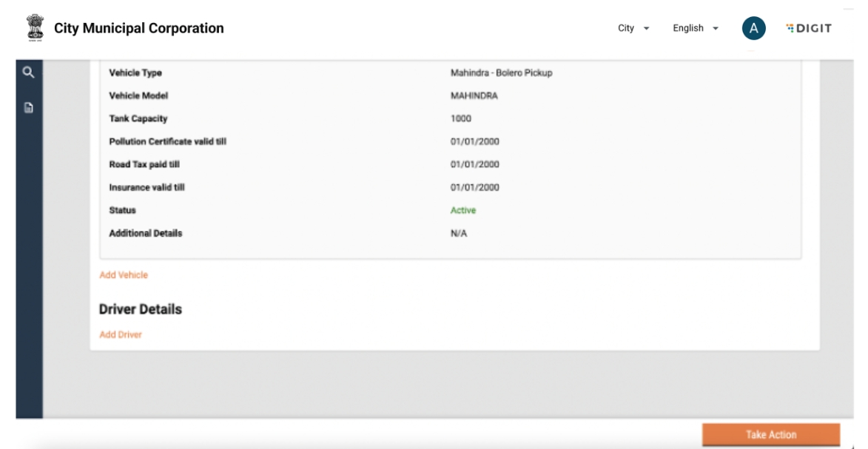Open the document icon in the sidebar
Screen dimensions: 868x449
(28, 108)
